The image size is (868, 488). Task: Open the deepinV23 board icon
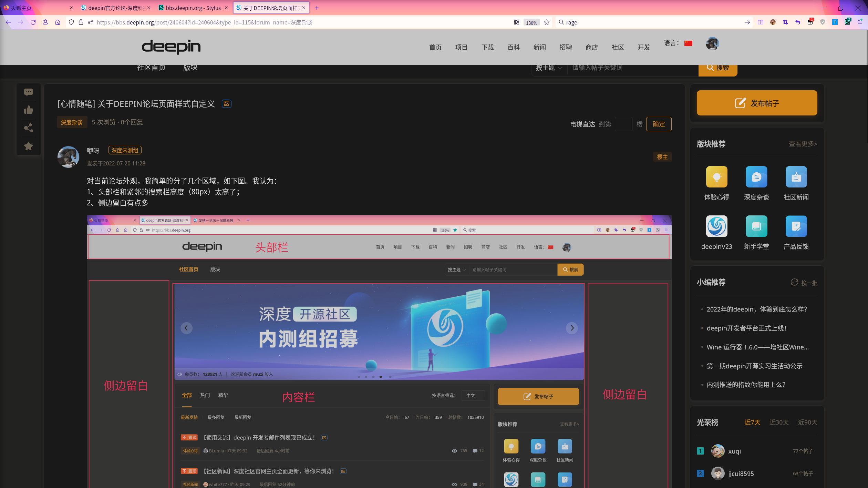[717, 226]
